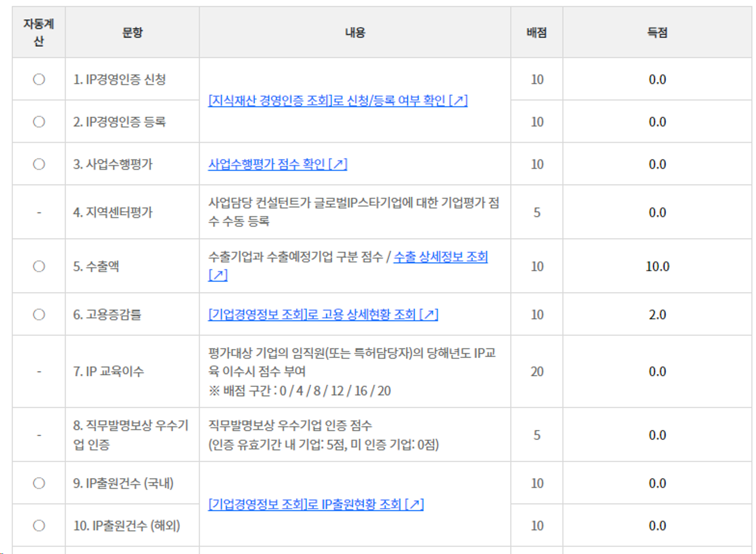Select the IP출원건수 (국내) radio button

coord(39,483)
